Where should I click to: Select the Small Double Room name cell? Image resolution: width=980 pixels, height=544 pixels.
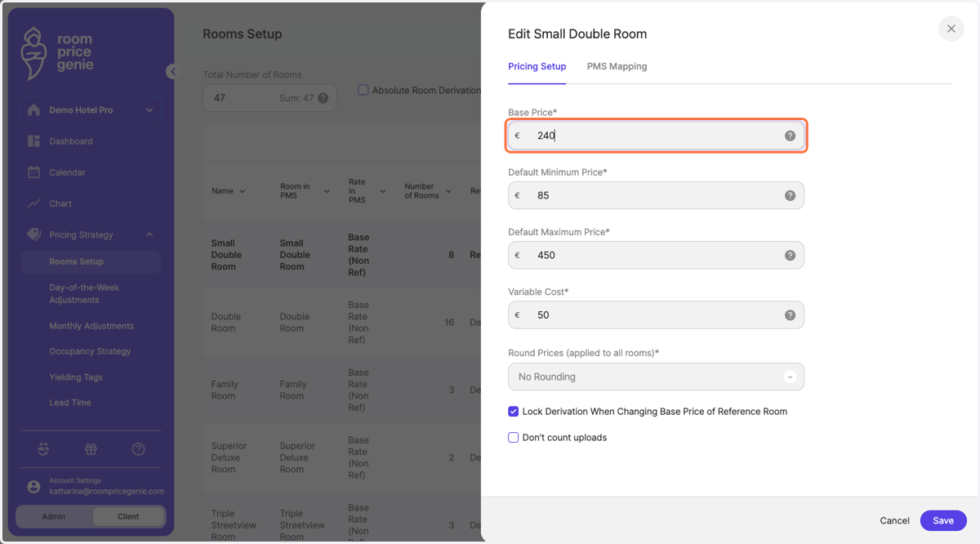(x=226, y=255)
